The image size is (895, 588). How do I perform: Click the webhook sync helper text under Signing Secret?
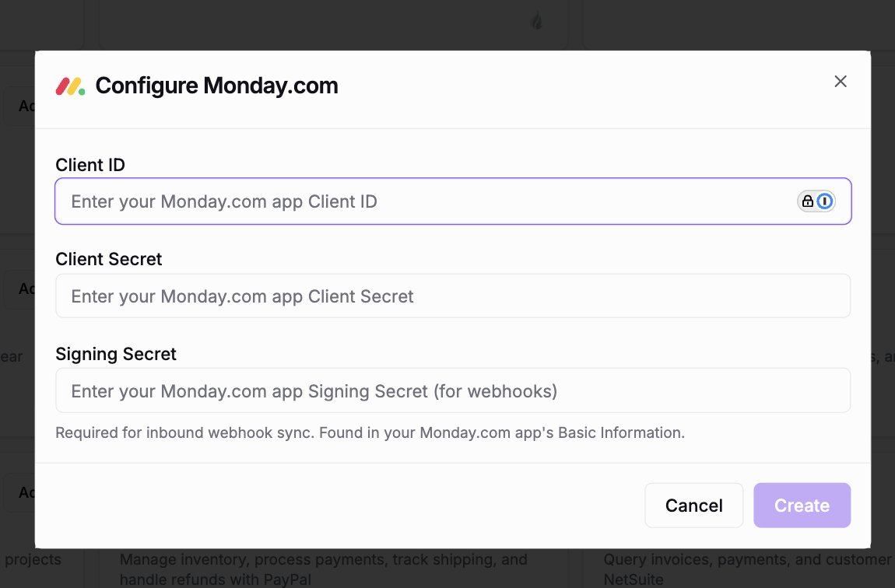tap(369, 432)
